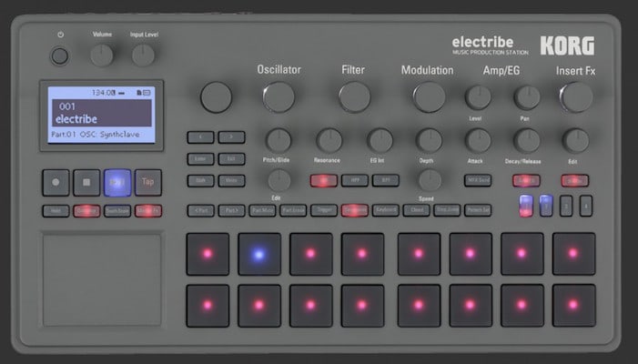Screen dimensions: 638x364
Task: Click the large Oscillator knob
Action: pos(278,97)
